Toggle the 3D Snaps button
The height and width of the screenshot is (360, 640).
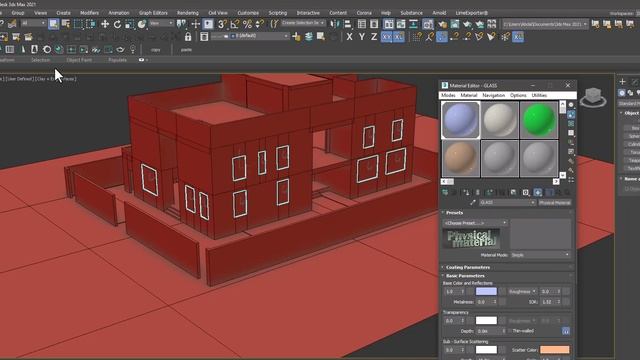coord(222,24)
